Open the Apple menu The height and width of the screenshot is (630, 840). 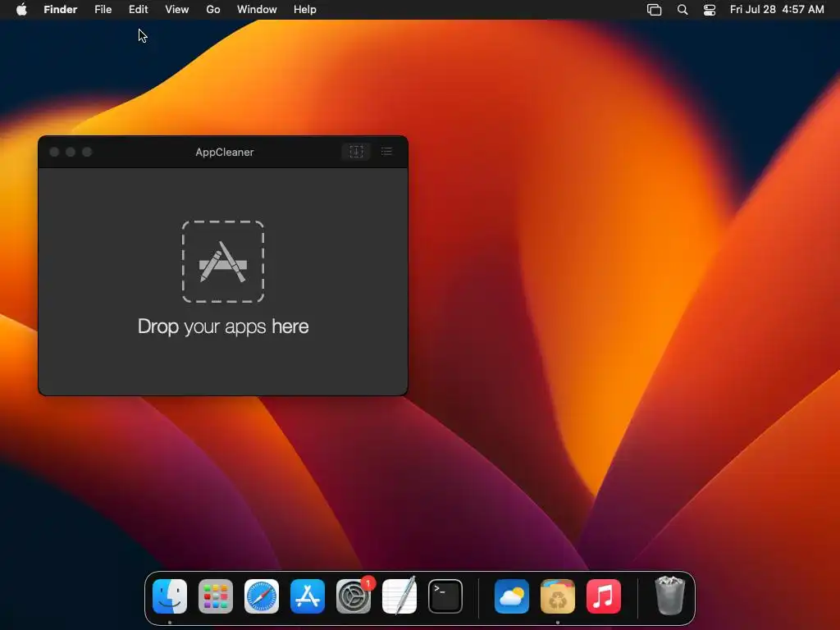pyautogui.click(x=21, y=10)
